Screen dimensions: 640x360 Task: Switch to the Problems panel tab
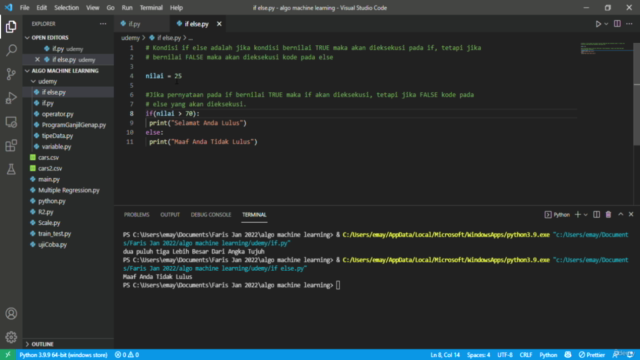137,215
